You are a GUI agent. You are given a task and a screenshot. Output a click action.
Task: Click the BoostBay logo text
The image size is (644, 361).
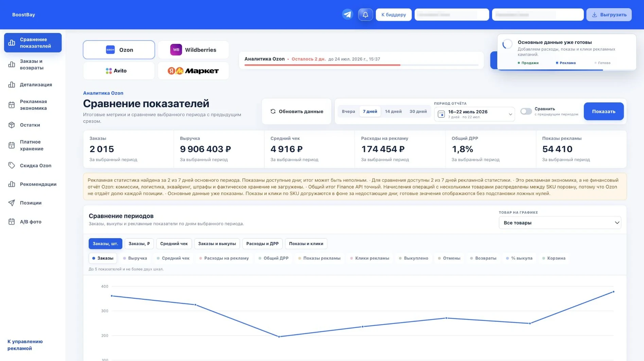(23, 15)
